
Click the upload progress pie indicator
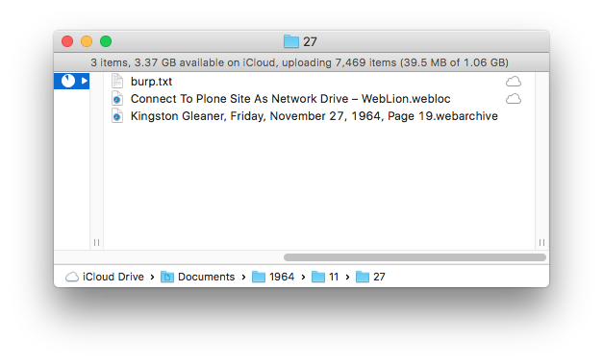point(68,81)
